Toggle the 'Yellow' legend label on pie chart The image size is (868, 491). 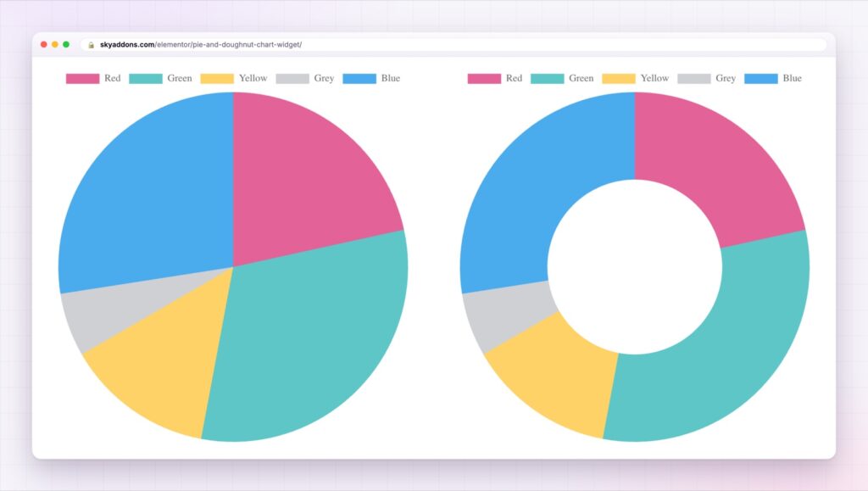pos(253,78)
